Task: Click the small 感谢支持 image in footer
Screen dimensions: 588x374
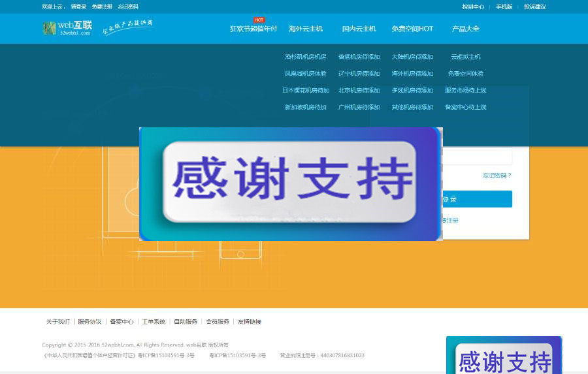Action: click(504, 356)
